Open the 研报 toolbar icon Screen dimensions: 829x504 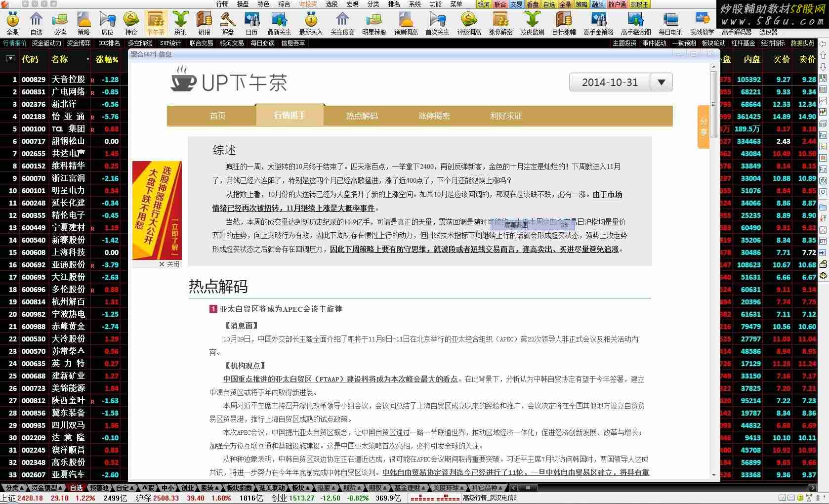click(204, 23)
